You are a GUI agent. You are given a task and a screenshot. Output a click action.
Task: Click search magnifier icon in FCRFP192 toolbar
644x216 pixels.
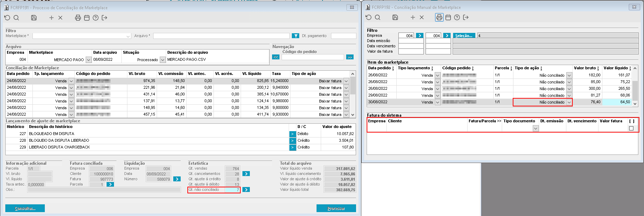(x=378, y=17)
